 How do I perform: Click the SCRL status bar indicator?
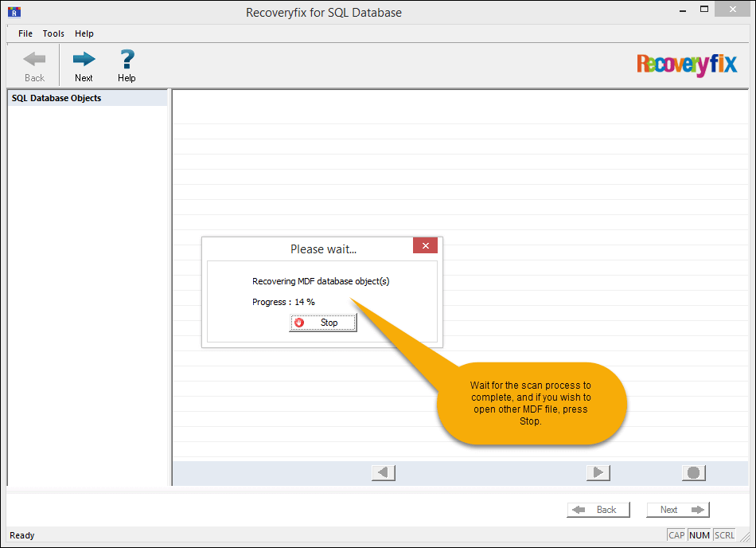724,535
